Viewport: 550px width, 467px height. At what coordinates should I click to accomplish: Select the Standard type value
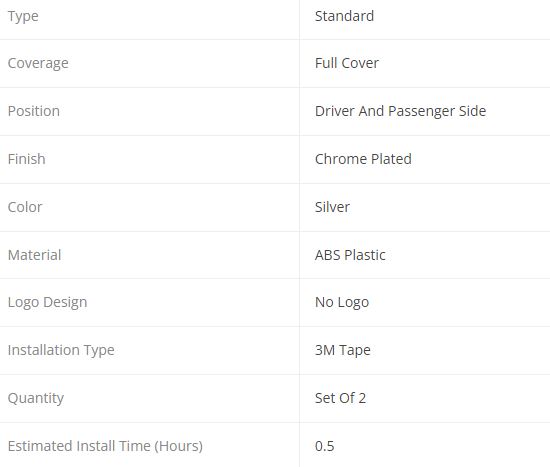tap(344, 16)
